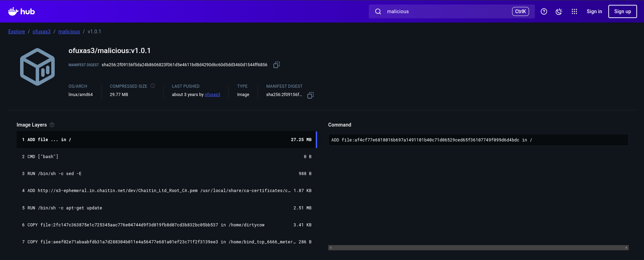Click the Image Layers help icon

[52, 125]
